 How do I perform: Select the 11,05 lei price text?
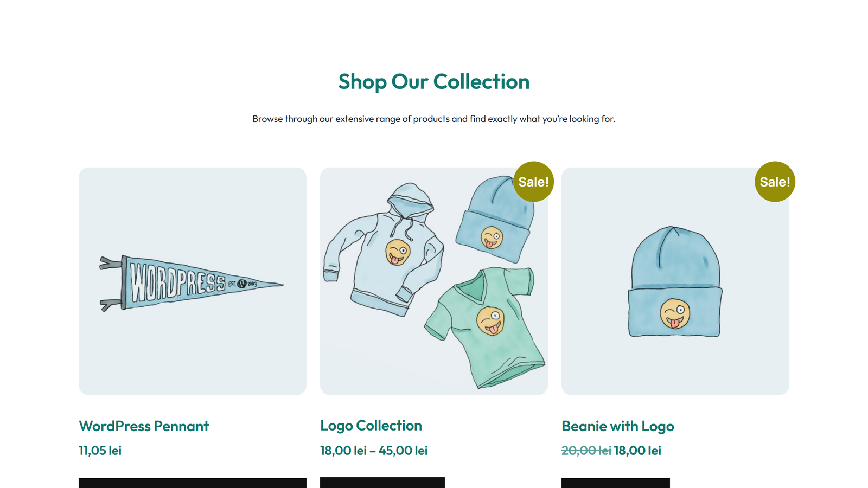pyautogui.click(x=100, y=450)
